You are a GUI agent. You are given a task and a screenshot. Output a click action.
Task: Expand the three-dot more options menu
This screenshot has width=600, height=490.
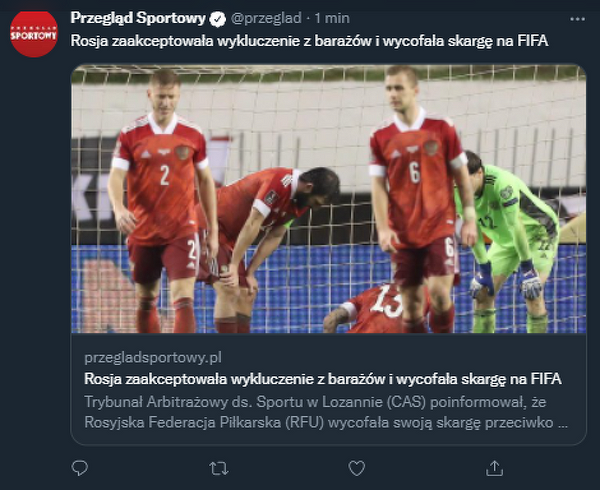pyautogui.click(x=577, y=19)
